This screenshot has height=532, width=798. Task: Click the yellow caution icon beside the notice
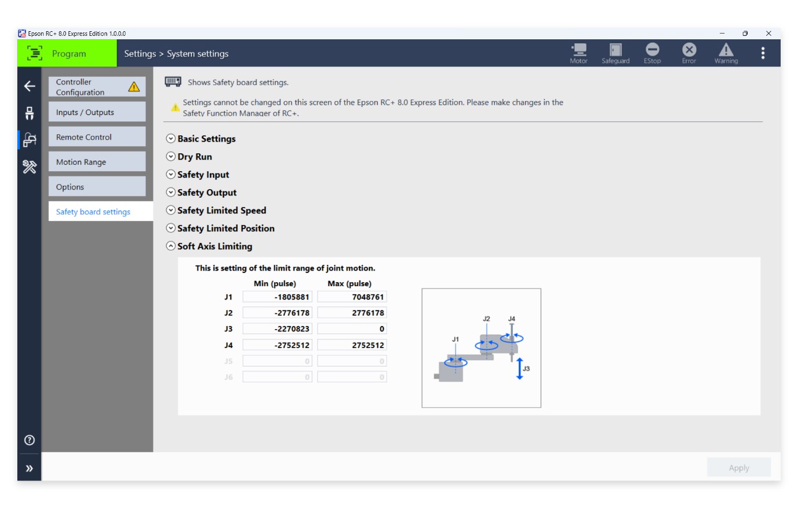[x=175, y=108]
